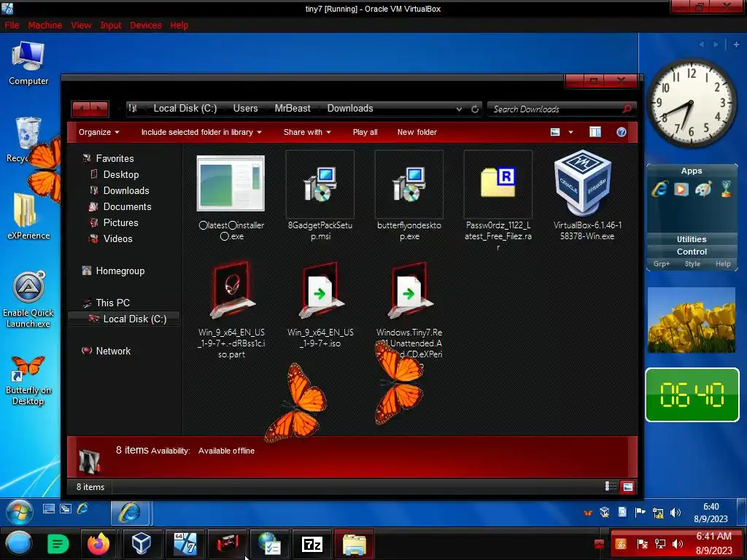The image size is (747, 560).
Task: Launch Paint from Apps gadget
Action: (x=703, y=189)
